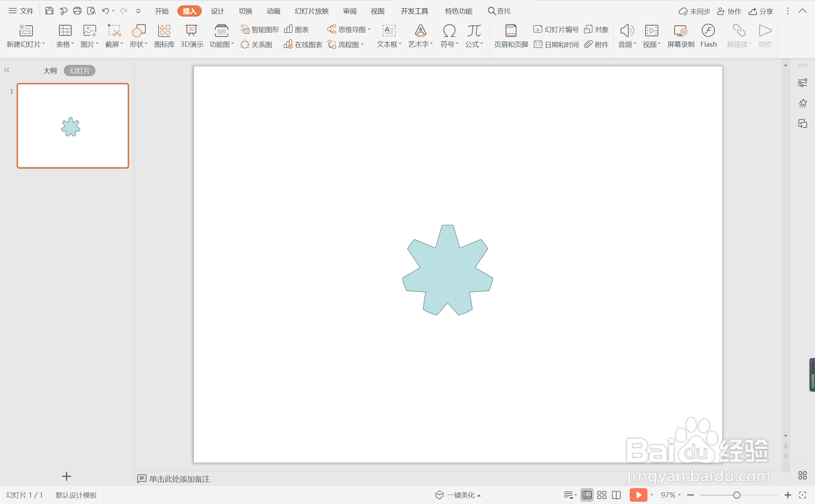This screenshot has width=815, height=504.
Task: Click add slide plus button below thumbnails
Action: pos(66,476)
